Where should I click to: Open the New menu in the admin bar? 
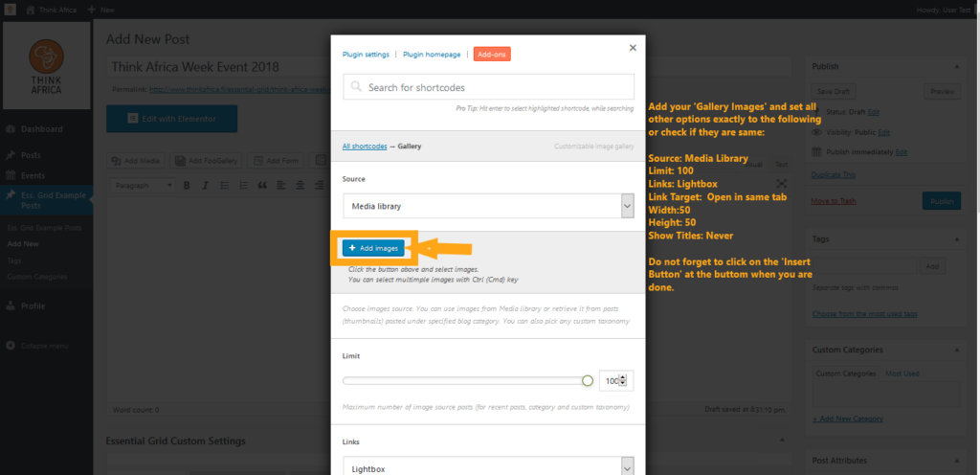coord(100,10)
